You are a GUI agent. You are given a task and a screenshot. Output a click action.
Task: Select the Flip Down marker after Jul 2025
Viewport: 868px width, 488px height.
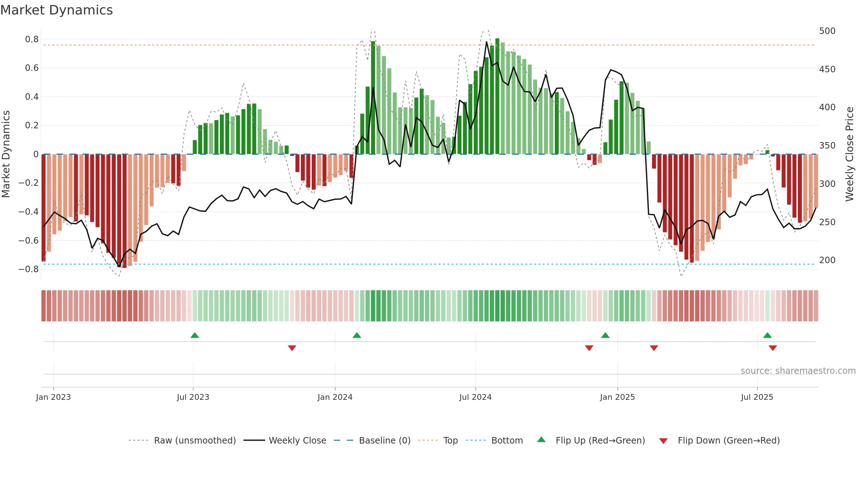tap(773, 348)
